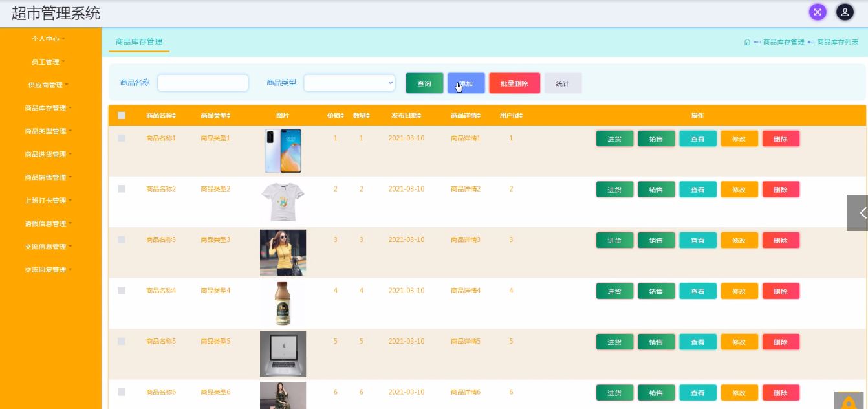Open the phone product image thumbnail
This screenshot has width=868, height=409.
[x=283, y=151]
